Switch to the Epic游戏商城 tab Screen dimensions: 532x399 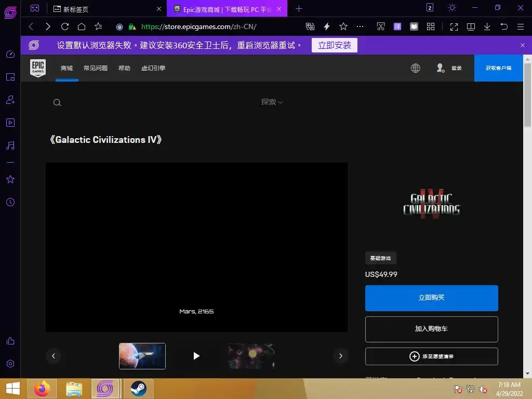[x=227, y=9]
